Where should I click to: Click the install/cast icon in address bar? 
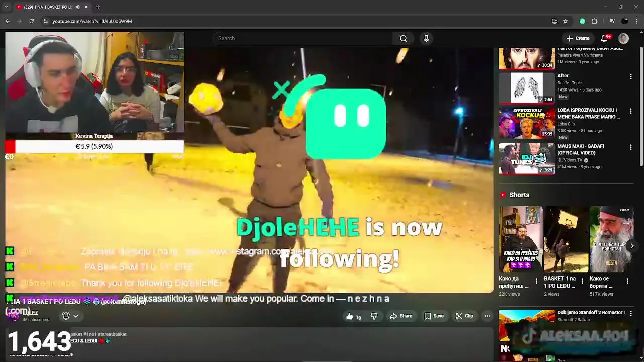pos(554,21)
